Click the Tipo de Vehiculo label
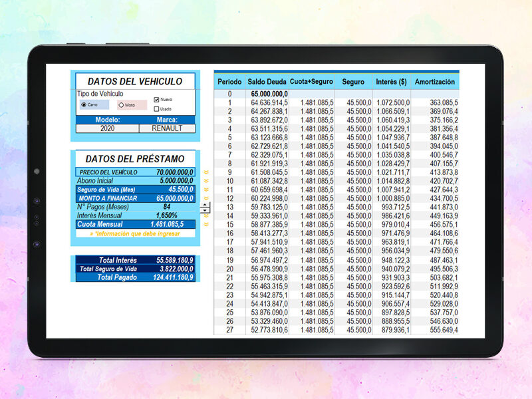Viewport: 532px width, 399px height. [x=100, y=94]
